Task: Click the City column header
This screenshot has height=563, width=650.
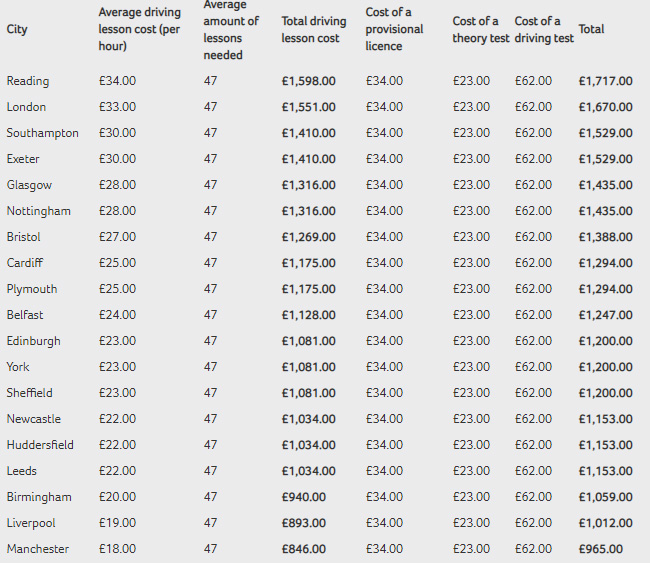Action: (17, 29)
